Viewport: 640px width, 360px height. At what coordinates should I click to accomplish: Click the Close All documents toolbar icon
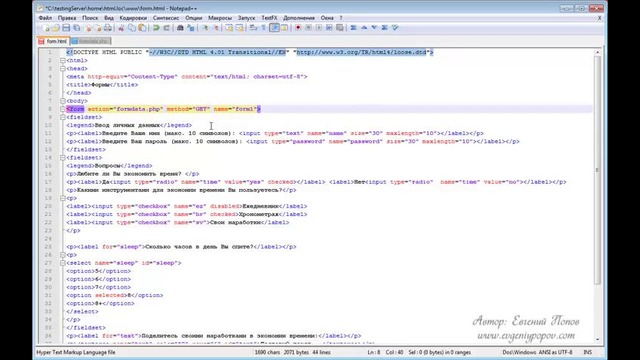(x=98, y=28)
